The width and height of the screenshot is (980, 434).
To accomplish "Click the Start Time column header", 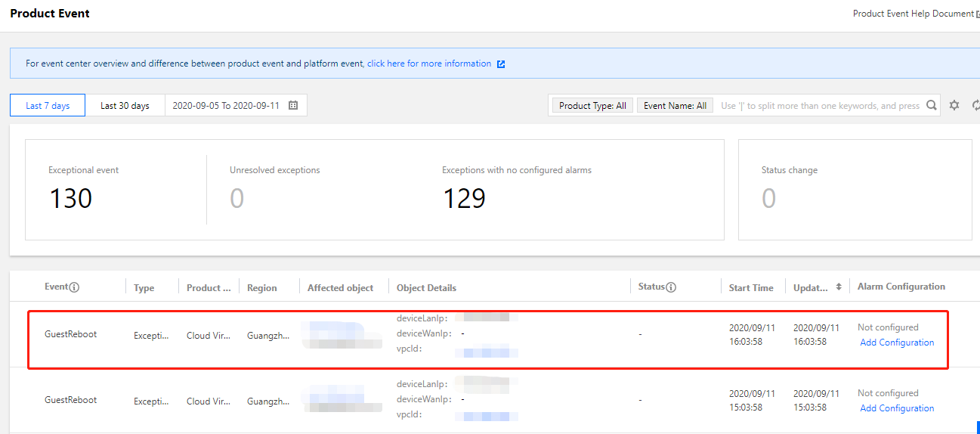I will click(751, 288).
